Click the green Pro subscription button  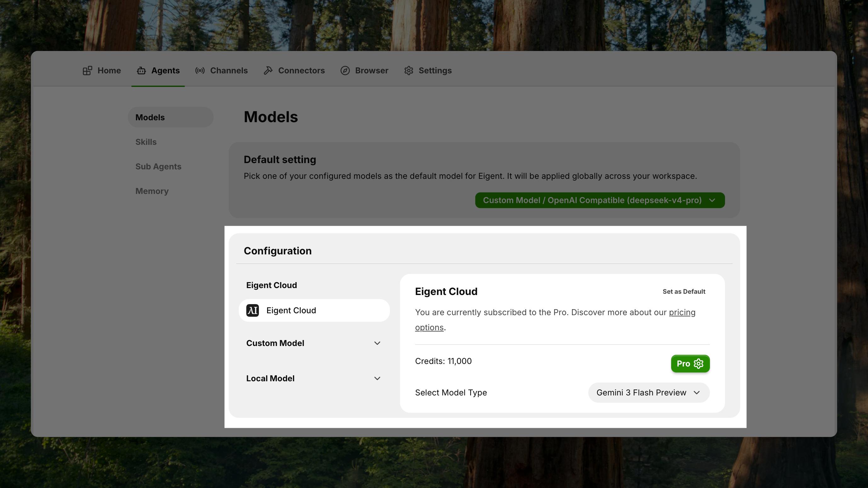690,364
